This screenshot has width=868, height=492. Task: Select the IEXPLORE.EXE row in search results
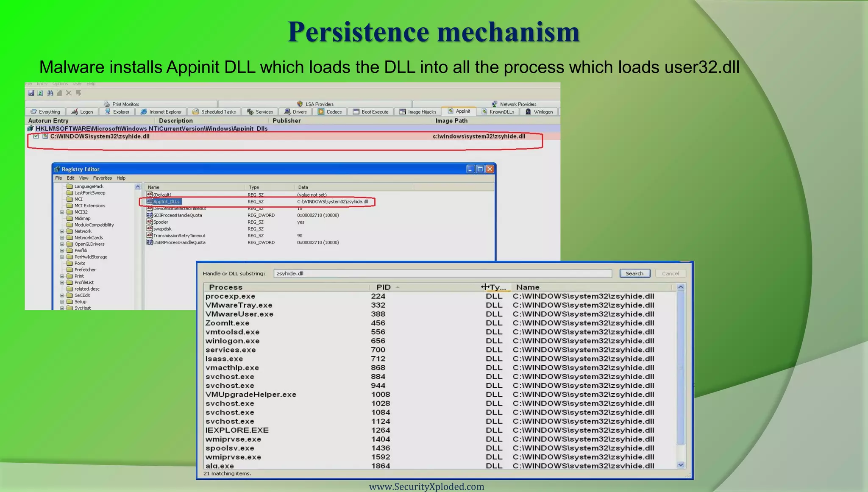click(x=440, y=430)
